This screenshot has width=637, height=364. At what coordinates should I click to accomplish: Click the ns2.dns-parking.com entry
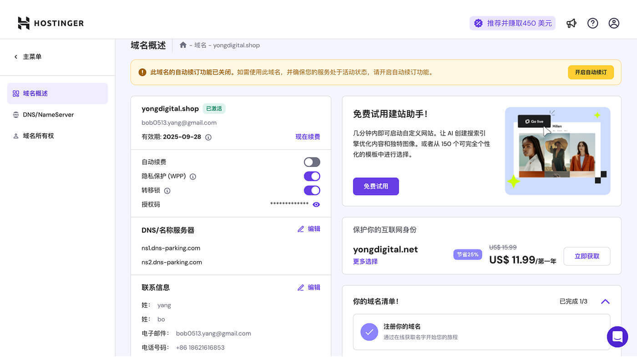coord(172,262)
